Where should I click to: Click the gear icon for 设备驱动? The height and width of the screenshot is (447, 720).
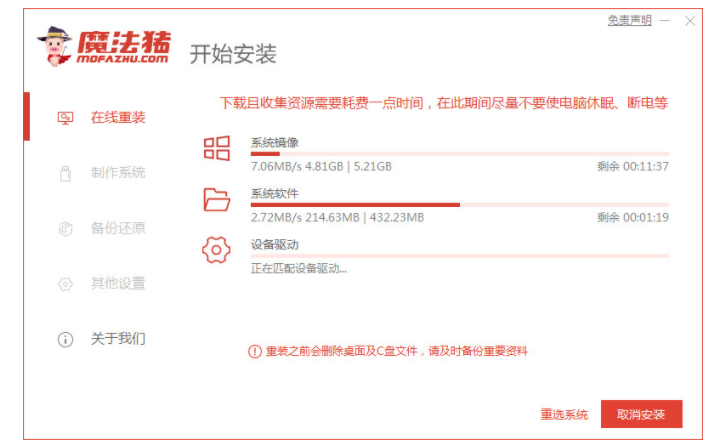pyautogui.click(x=216, y=250)
